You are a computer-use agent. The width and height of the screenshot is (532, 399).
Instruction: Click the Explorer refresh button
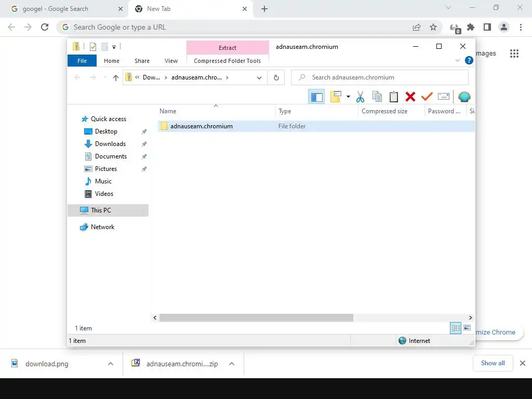pyautogui.click(x=276, y=78)
